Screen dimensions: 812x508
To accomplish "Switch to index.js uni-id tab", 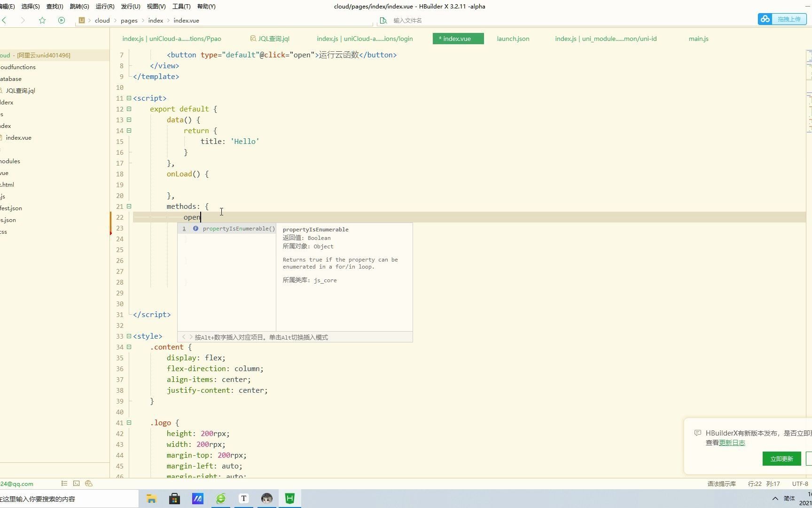I will pyautogui.click(x=606, y=39).
